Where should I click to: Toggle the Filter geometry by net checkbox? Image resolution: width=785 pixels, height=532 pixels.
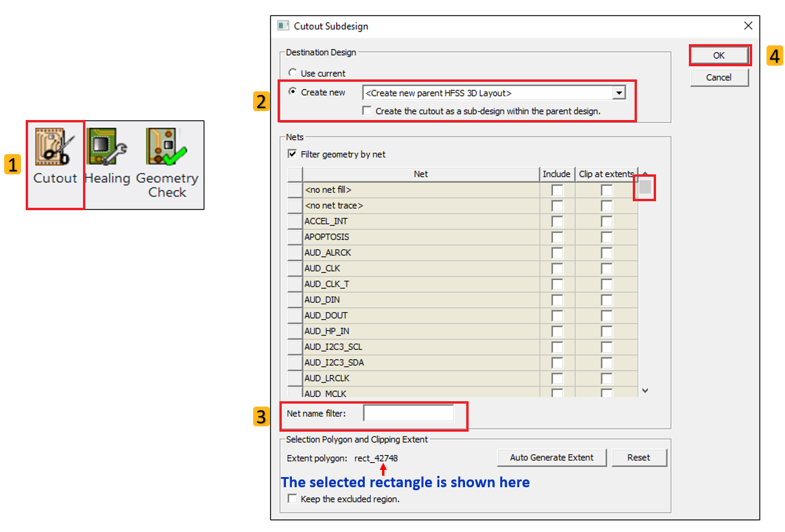(293, 154)
